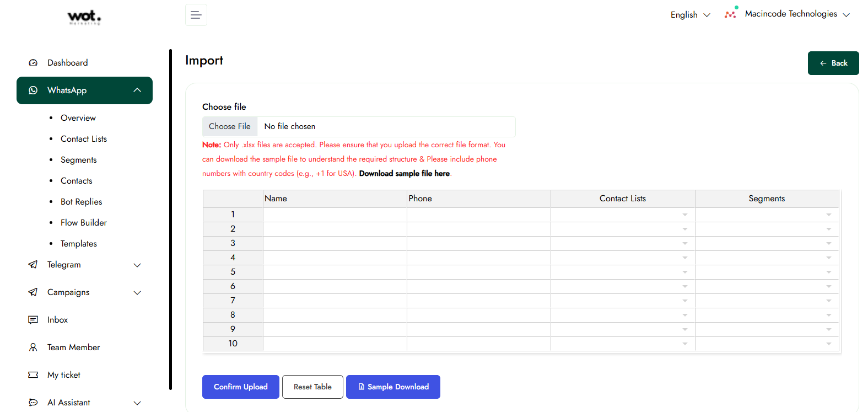This screenshot has width=868, height=412.
Task: Expand the Campaigns sidebar section
Action: 137,292
